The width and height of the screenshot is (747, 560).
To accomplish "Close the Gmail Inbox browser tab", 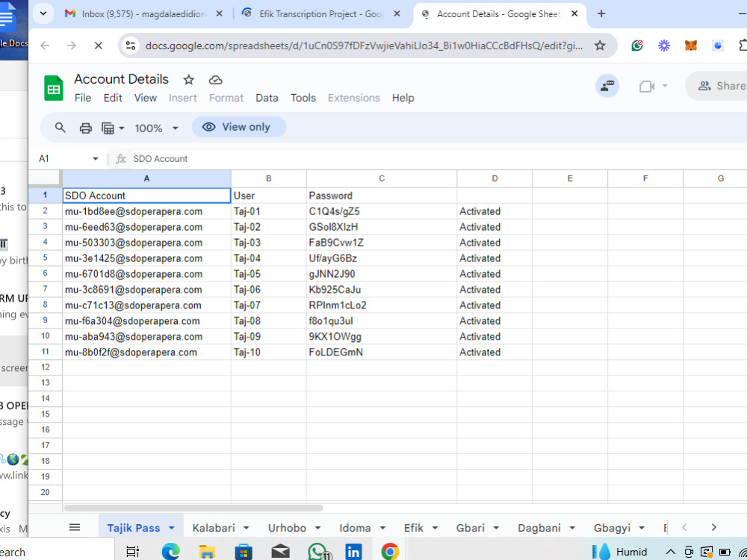I will point(219,13).
